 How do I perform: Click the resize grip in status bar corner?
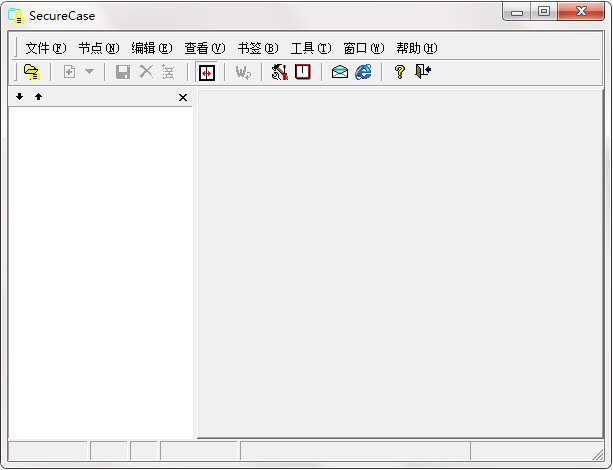coord(597,454)
